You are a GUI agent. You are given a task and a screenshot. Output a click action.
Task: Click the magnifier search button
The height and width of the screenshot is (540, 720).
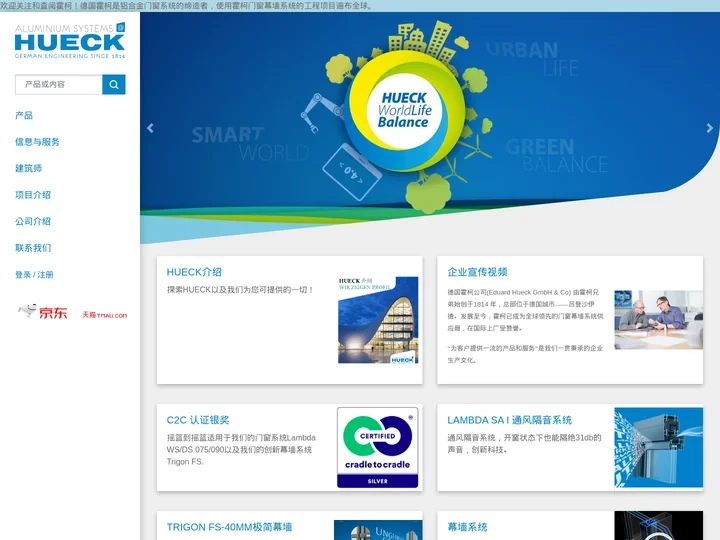coord(114,84)
